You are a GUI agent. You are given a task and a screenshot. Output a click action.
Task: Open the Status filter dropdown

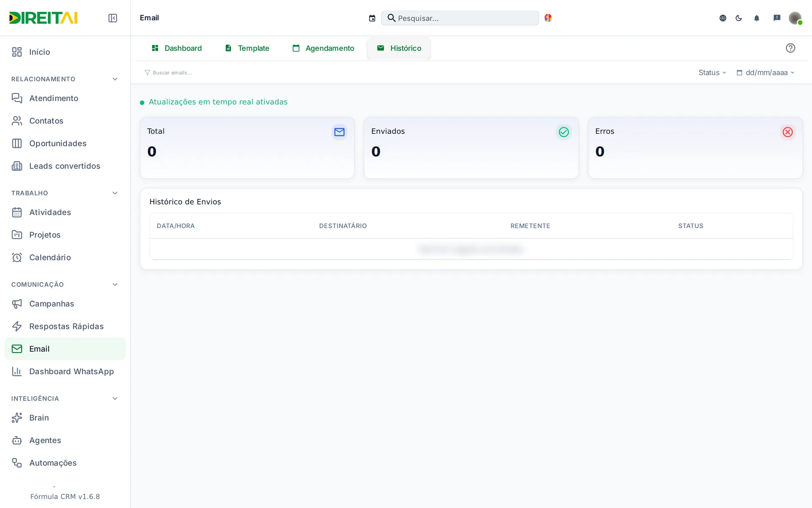pos(712,73)
